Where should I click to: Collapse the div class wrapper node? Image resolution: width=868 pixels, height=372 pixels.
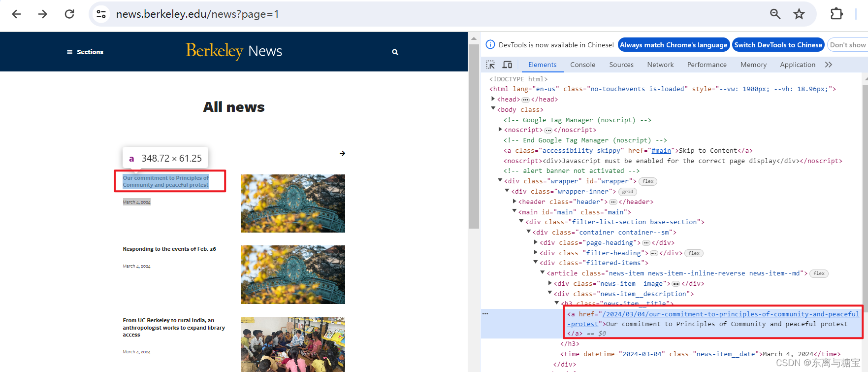coord(500,181)
